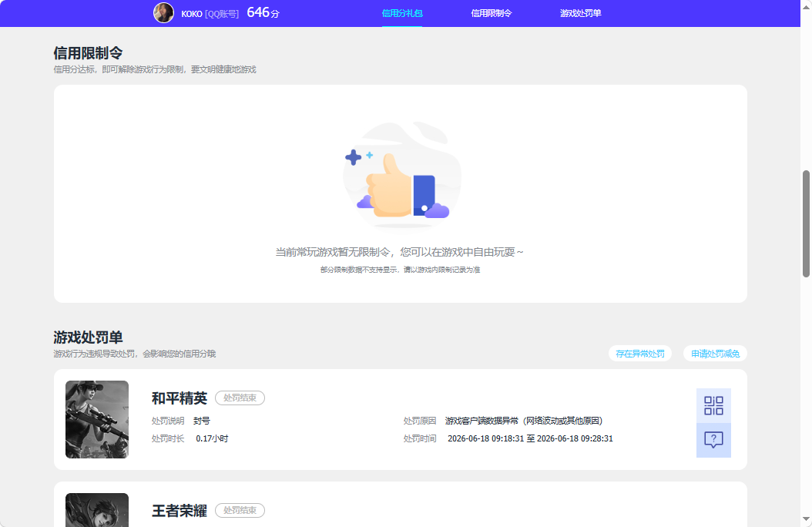Click the 处罚结束 badge next to 王者荣耀

[x=240, y=510]
